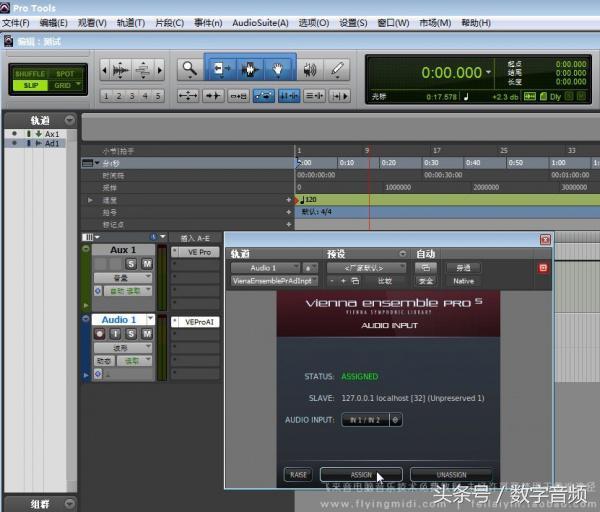600x512 pixels.
Task: Click the Native plugin button
Action: pyautogui.click(x=463, y=281)
